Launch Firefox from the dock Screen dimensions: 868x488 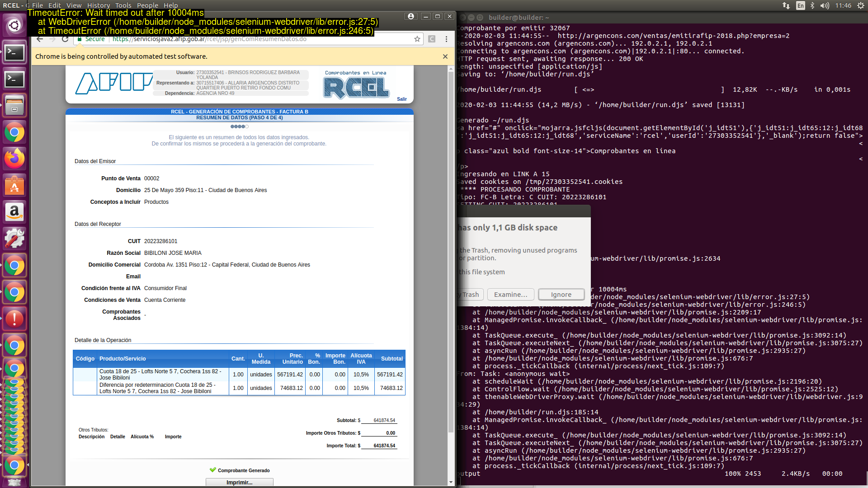coord(14,159)
